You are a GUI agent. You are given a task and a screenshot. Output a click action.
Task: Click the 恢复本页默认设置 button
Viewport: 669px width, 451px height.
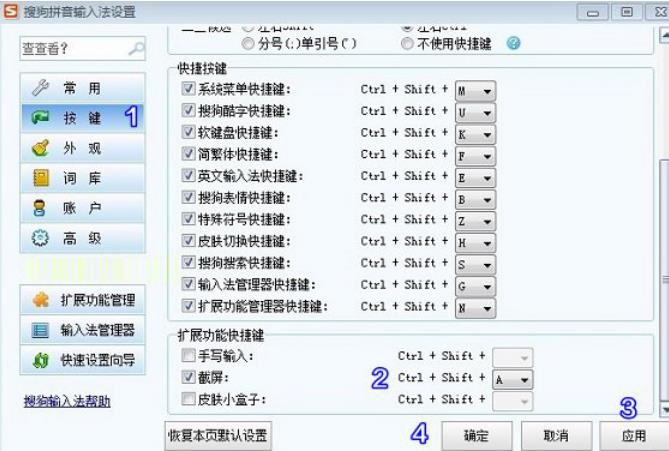point(218,436)
